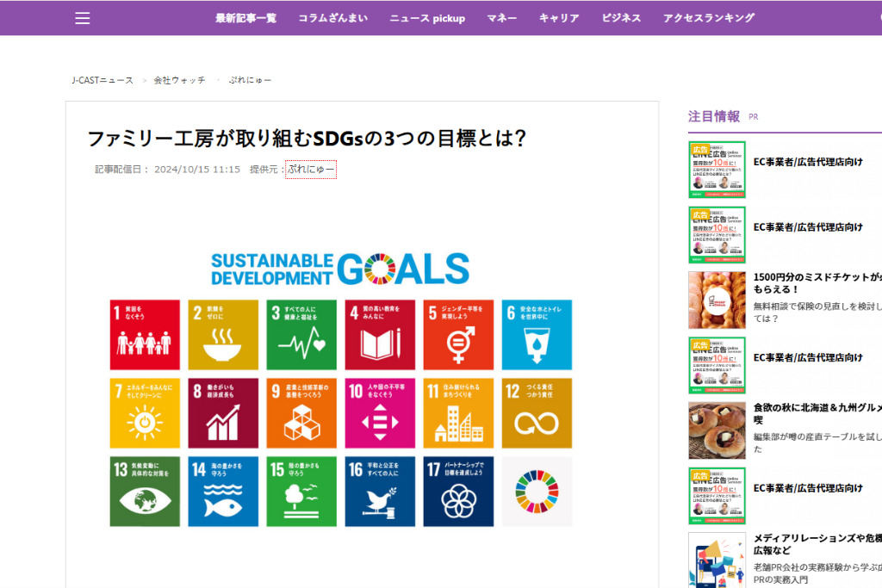The image size is (882, 588).
Task: Click SDG goal 5 gender equality tile
Action: coord(458,335)
